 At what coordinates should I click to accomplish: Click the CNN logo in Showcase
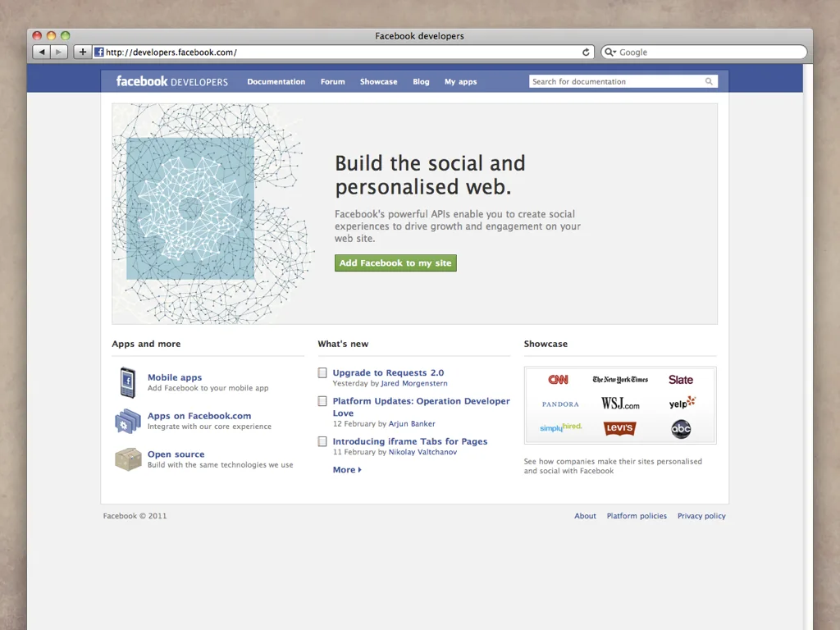[558, 379]
